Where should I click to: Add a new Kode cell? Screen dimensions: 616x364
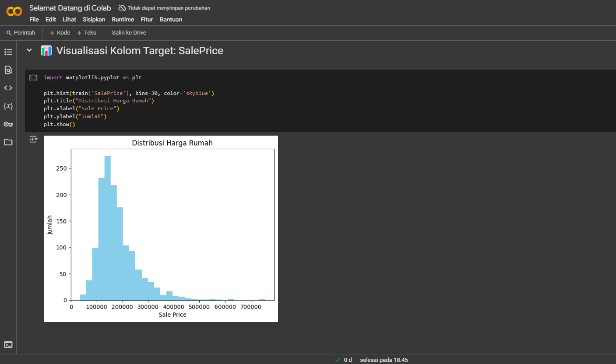coord(60,33)
